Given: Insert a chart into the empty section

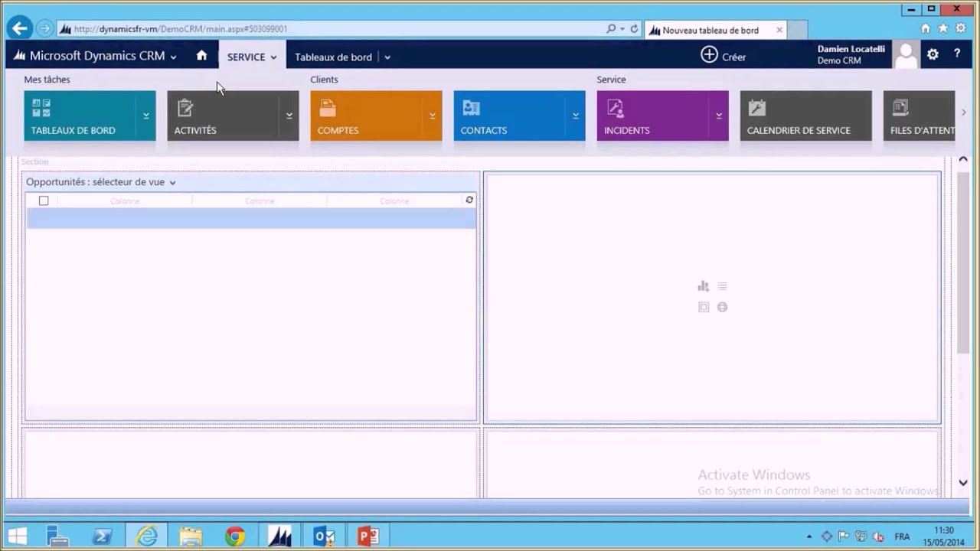Looking at the screenshot, I should tap(703, 286).
